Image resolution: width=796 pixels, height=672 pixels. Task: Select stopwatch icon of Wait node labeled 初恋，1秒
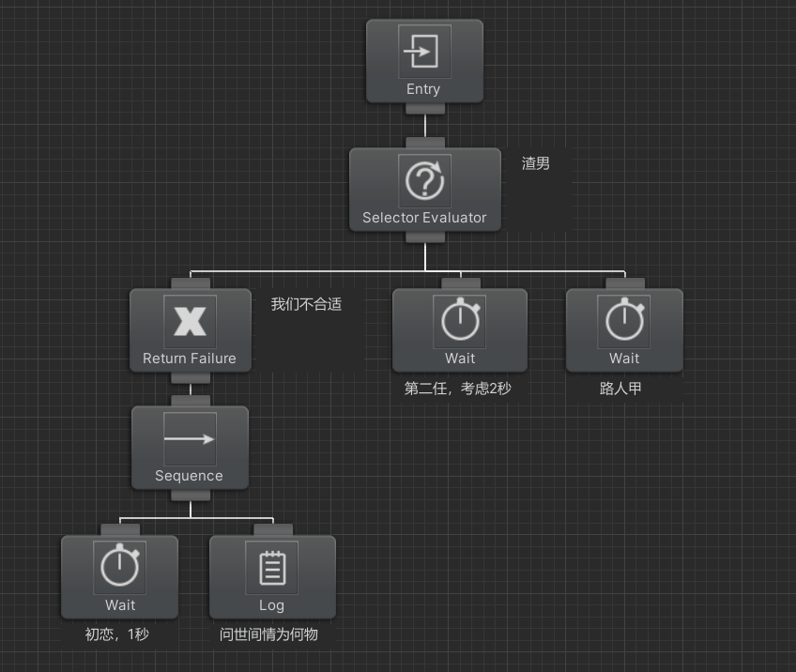tap(119, 568)
